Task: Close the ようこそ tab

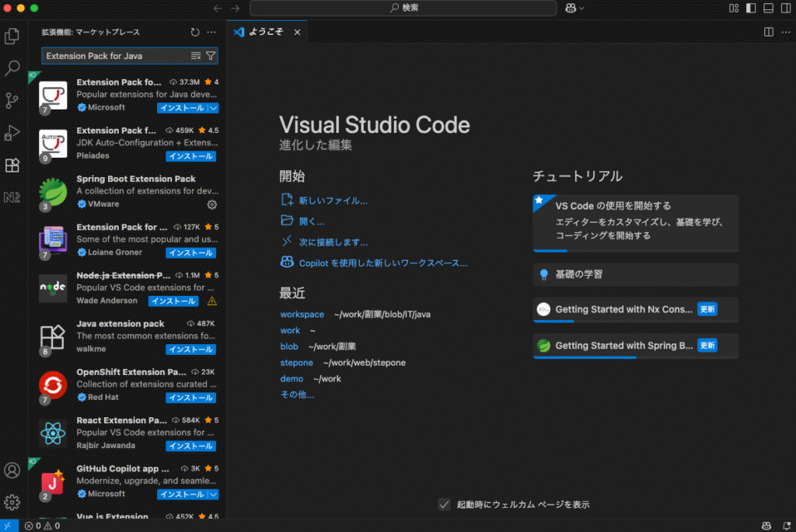Action: click(x=297, y=32)
